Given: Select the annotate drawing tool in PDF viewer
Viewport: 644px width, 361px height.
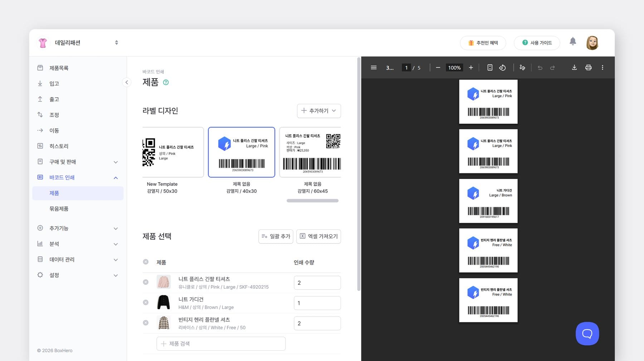Looking at the screenshot, I should click(x=522, y=67).
